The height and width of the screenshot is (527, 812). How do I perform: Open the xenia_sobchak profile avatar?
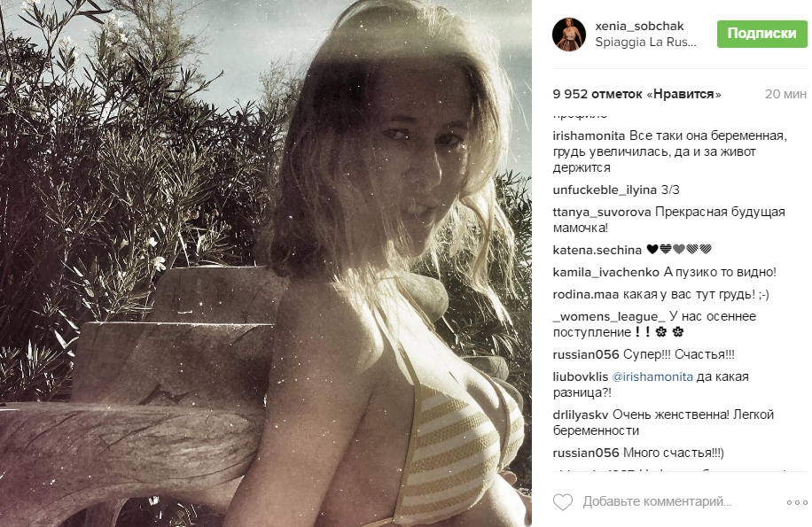pyautogui.click(x=569, y=35)
